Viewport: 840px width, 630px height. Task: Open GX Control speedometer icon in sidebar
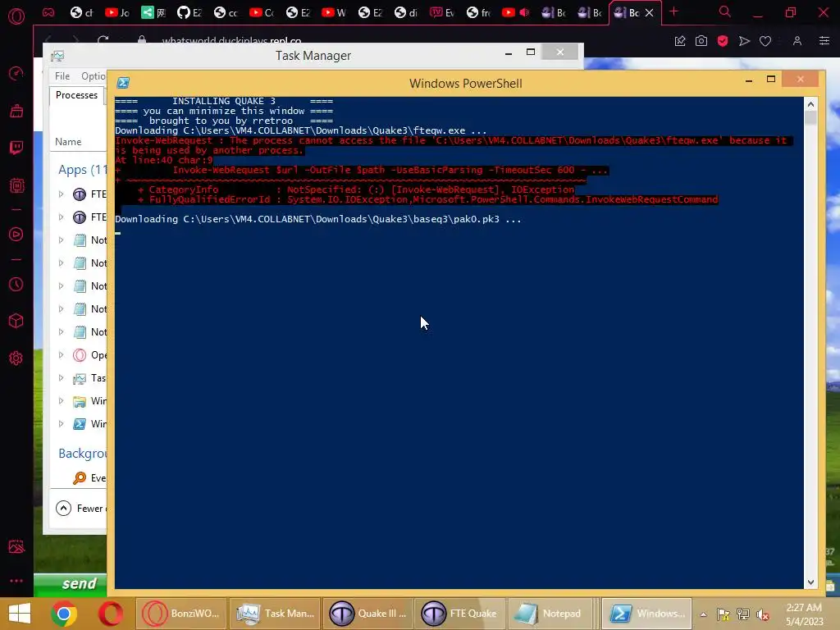(16, 73)
